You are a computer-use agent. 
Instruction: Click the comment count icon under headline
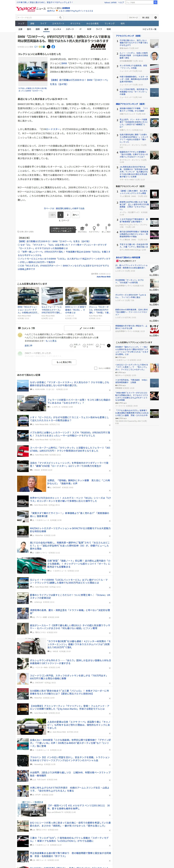click(36, 47)
